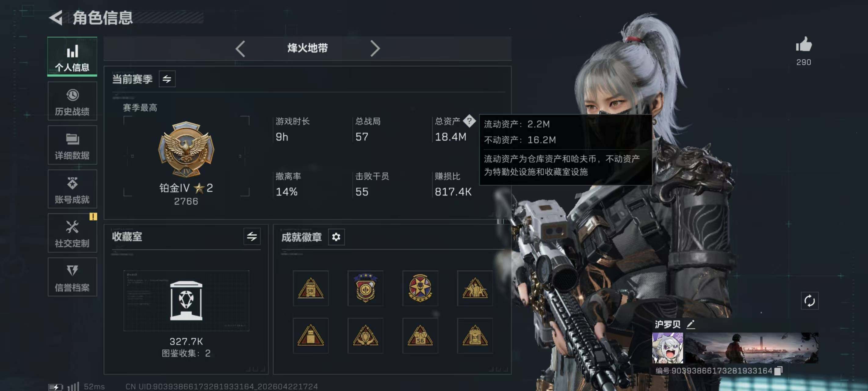Image resolution: width=868 pixels, height=391 pixels.
Task: Select the 铂金IV rank emblem
Action: point(186,149)
